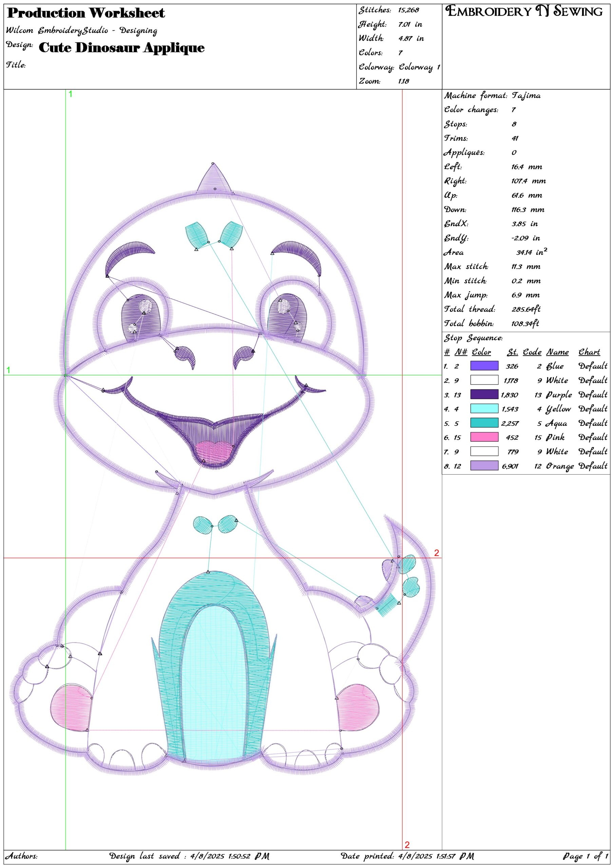Click the 'Default' chart entry in Blue row
614x868 pixels.
point(593,366)
